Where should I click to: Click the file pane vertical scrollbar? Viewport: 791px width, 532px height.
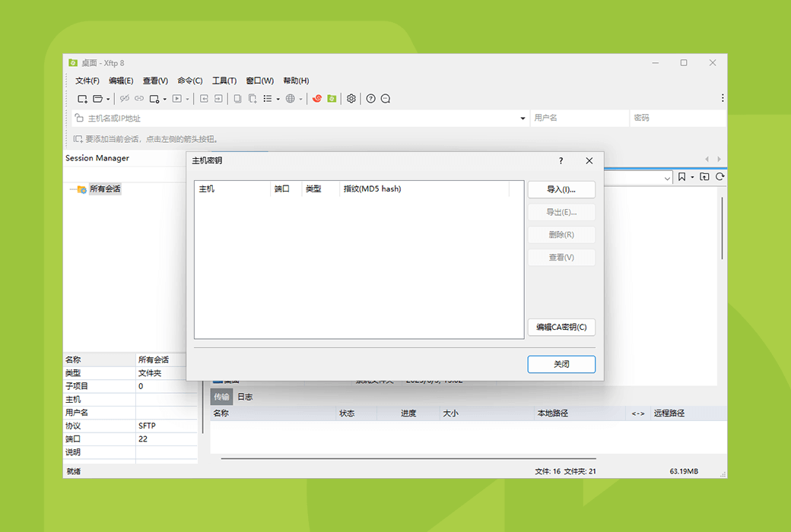[x=723, y=229]
